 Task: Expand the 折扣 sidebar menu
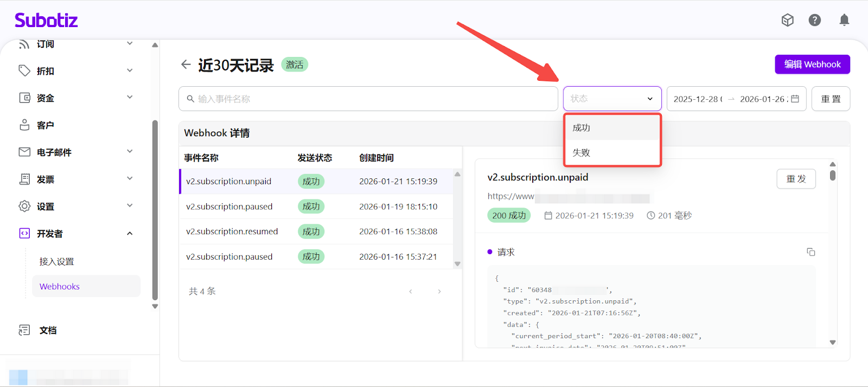[130, 70]
